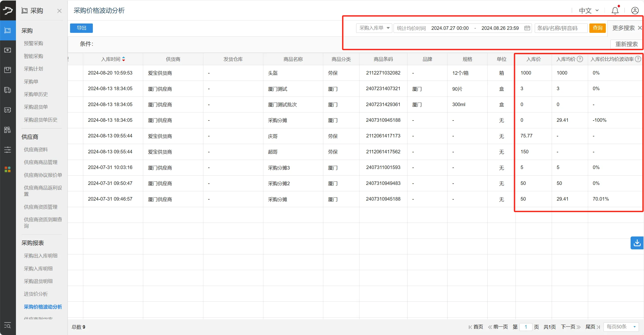Click the 重新搜索 button
644x335 pixels.
pyautogui.click(x=626, y=44)
